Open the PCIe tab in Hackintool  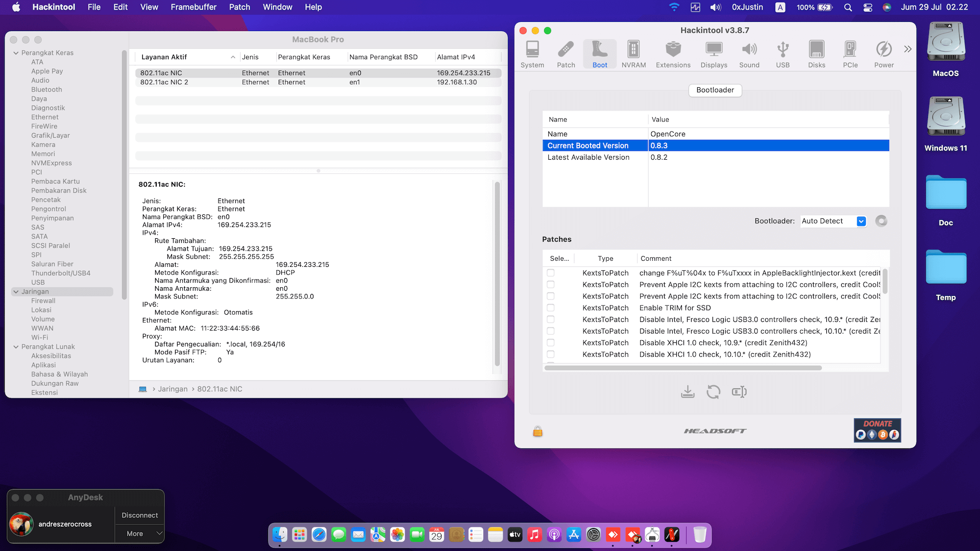tap(850, 54)
